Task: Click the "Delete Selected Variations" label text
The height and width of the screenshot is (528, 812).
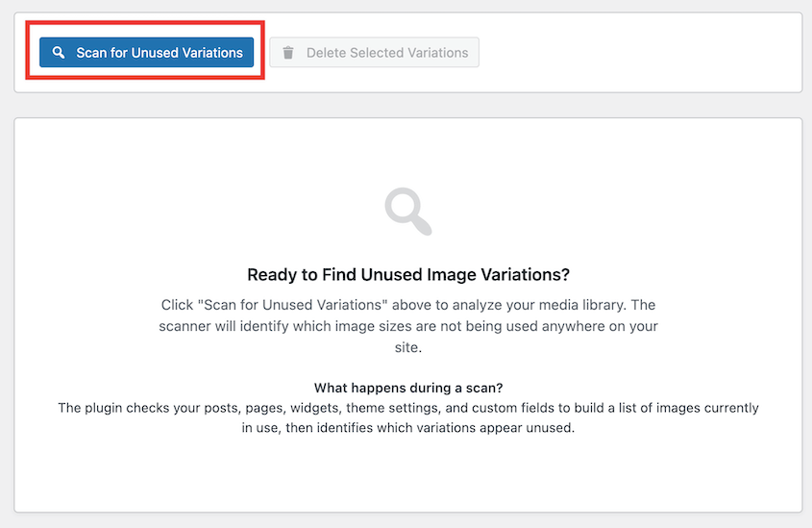Action: pos(387,53)
